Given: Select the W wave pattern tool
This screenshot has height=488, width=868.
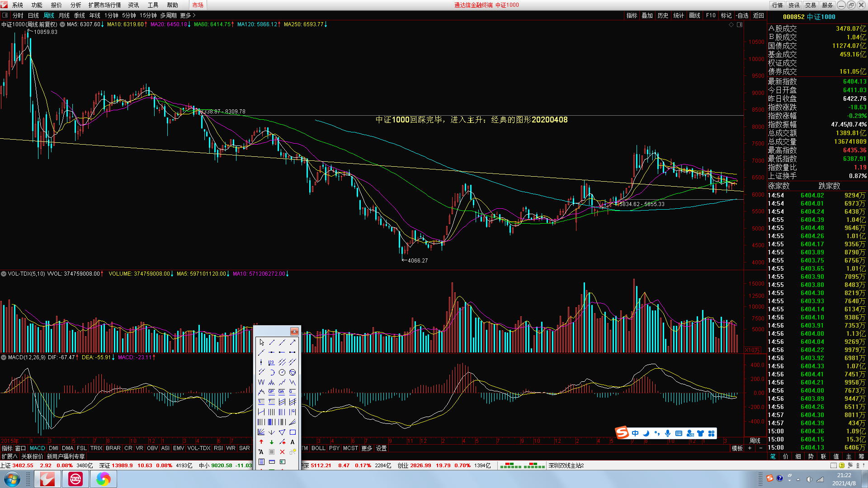Looking at the screenshot, I should (261, 382).
